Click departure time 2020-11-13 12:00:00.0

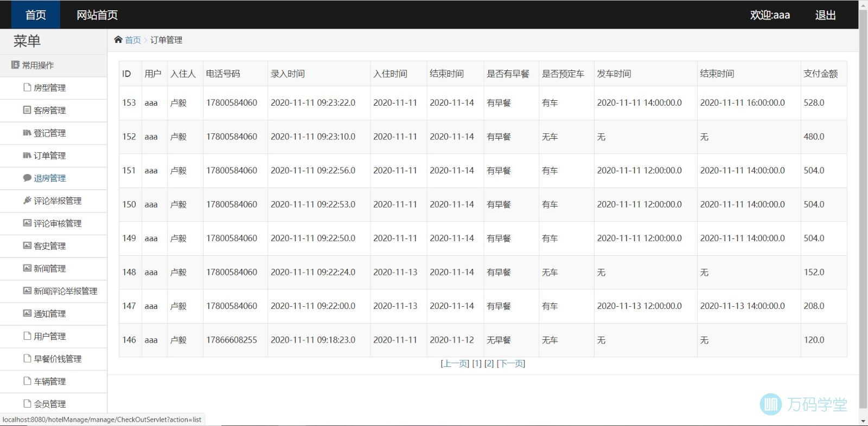pos(639,306)
